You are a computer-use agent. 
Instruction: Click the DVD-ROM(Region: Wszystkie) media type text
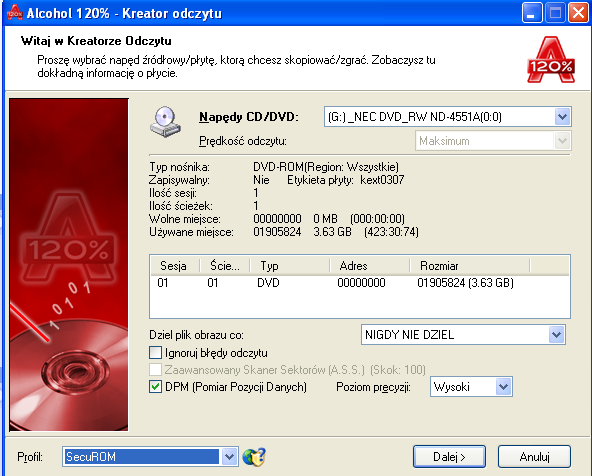click(x=326, y=167)
